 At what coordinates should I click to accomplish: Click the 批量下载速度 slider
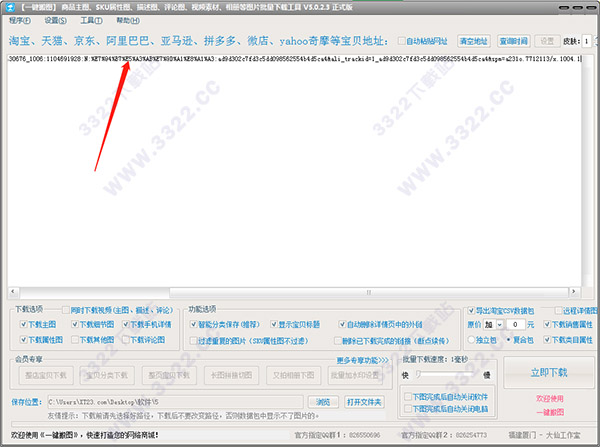[x=446, y=374]
